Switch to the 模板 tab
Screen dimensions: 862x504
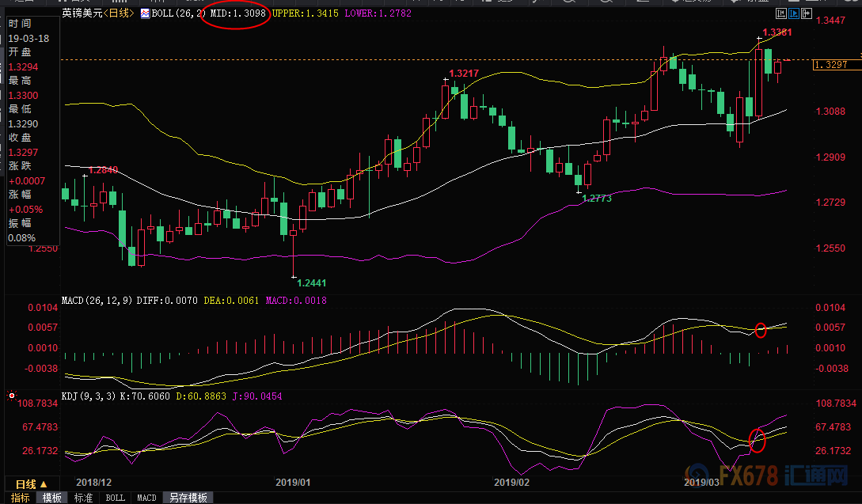52,498
